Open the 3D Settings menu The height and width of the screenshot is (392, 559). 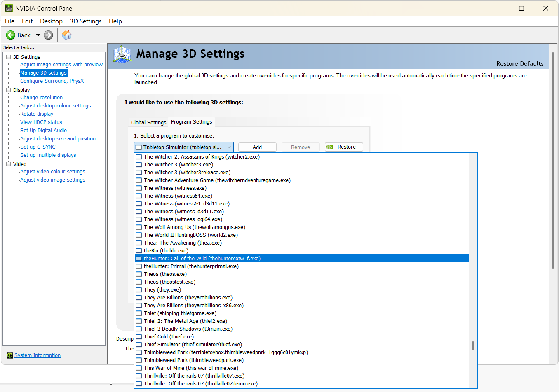tap(85, 21)
